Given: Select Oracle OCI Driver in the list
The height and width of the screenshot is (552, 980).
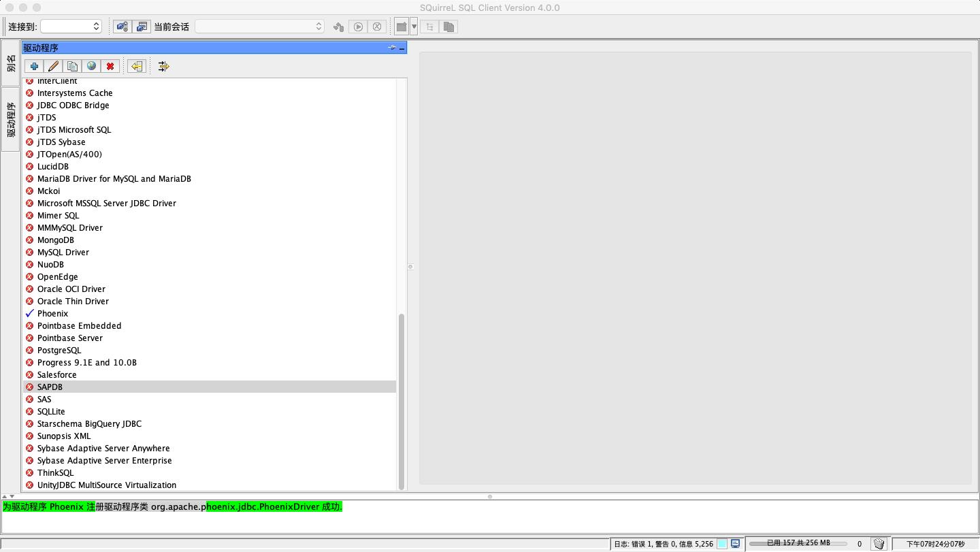Looking at the screenshot, I should (x=210, y=289).
